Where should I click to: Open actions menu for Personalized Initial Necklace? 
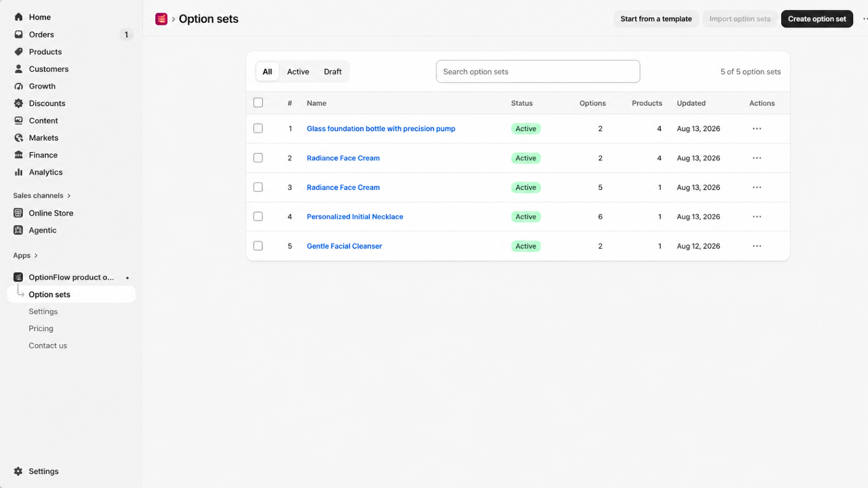click(x=757, y=216)
